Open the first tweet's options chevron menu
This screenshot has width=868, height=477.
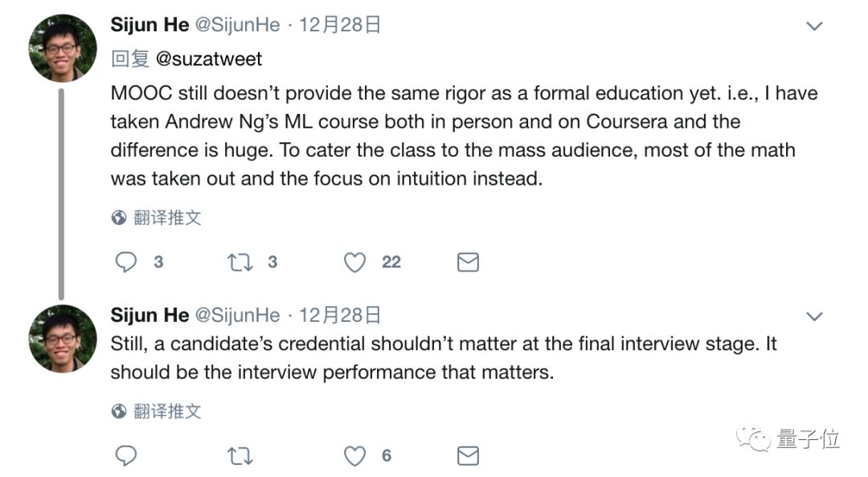(814, 26)
